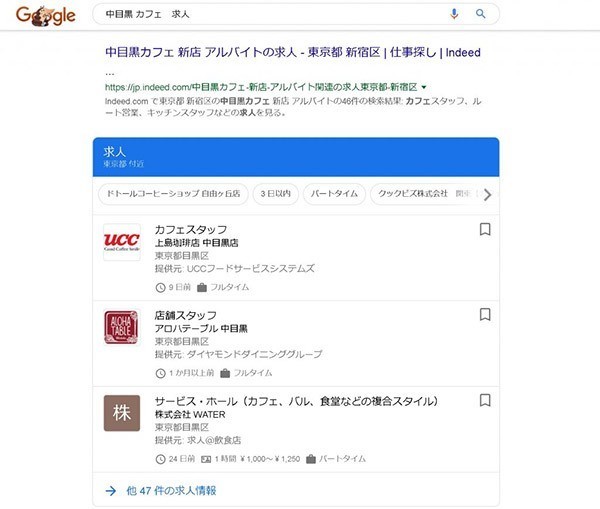Select the パートタイム filter chip

(334, 194)
